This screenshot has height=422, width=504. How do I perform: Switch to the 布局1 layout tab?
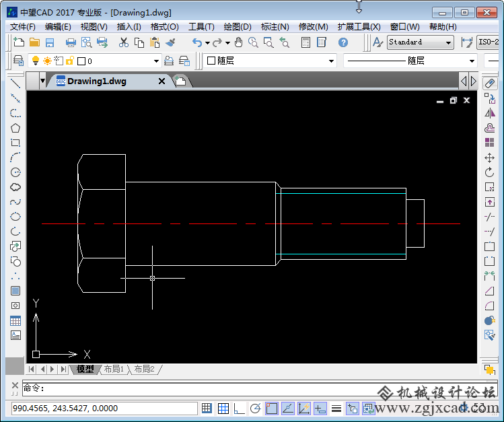point(114,369)
